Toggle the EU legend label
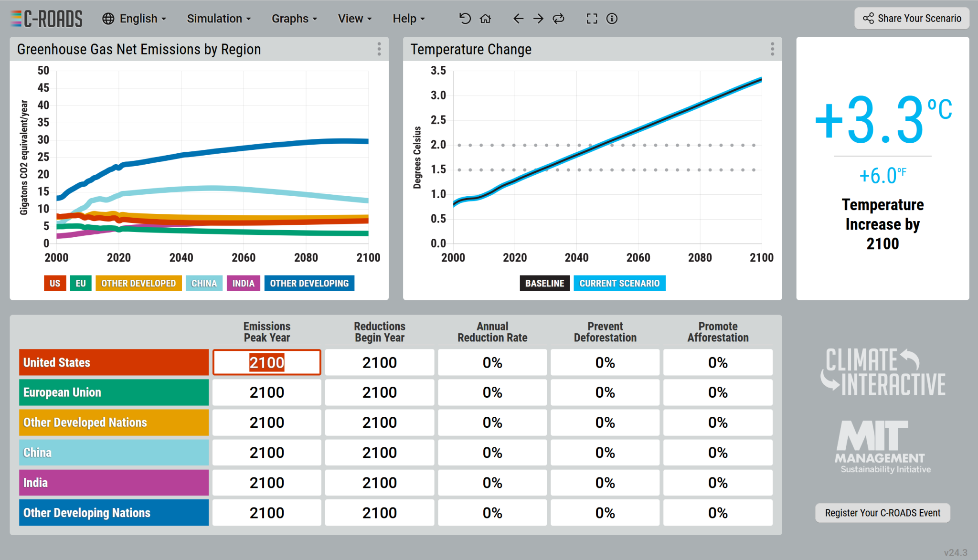 pyautogui.click(x=81, y=283)
